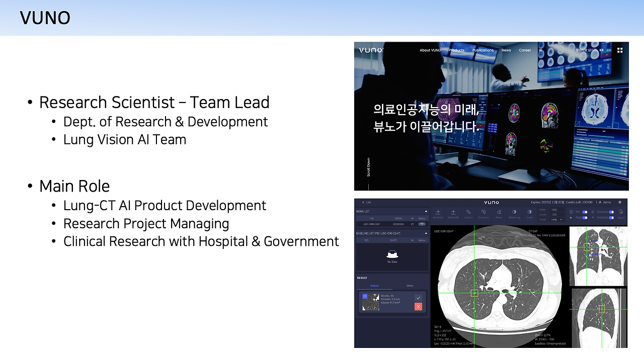The image size is (644, 362).
Task: Click the Invert image tool
Action: point(529,214)
